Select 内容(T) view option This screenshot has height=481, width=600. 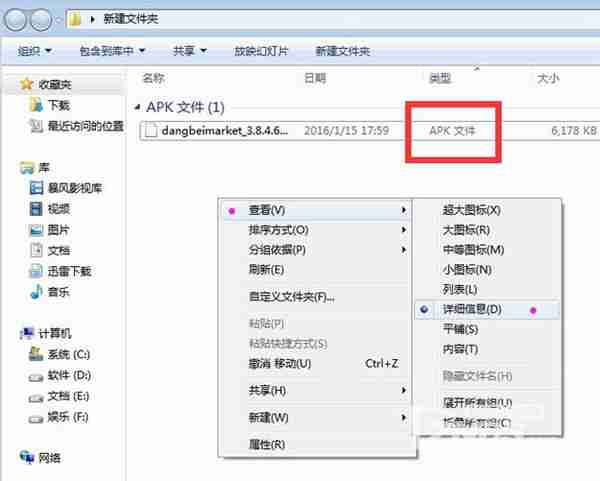(x=487, y=349)
